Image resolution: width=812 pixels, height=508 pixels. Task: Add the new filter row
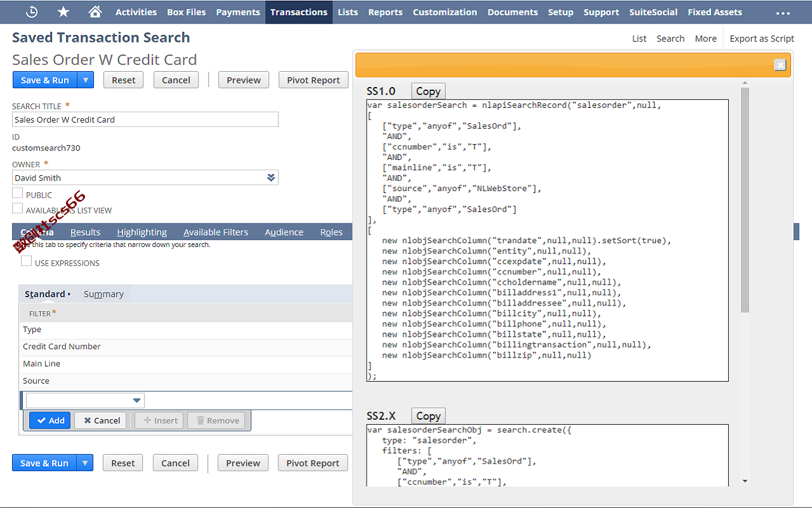[50, 420]
